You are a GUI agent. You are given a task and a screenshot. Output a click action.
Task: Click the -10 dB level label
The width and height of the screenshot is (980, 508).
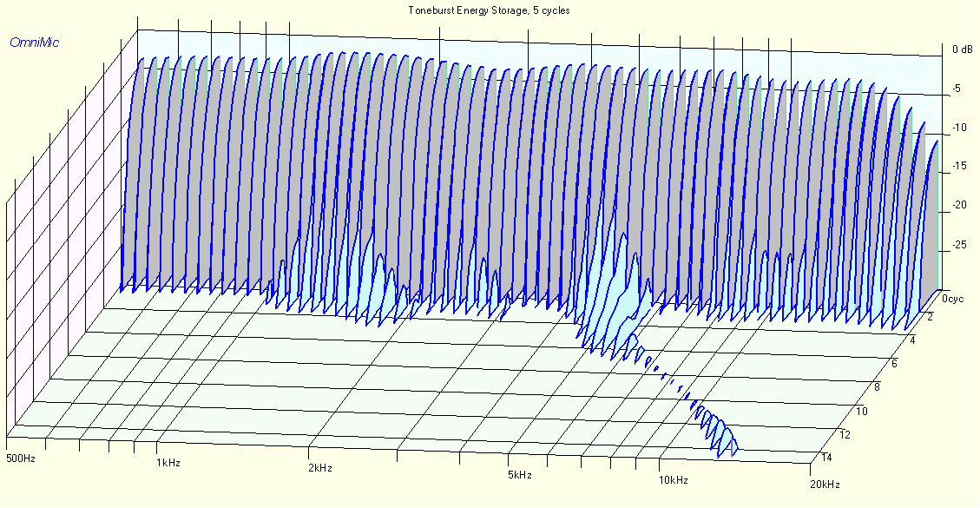coord(959,128)
